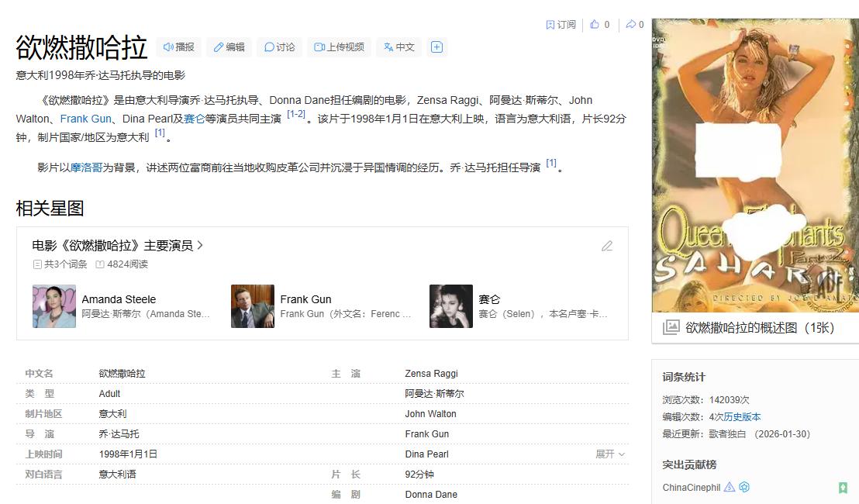859x504 pixels.
Task: Open the Frank Gun name in the star card
Action: coord(305,299)
